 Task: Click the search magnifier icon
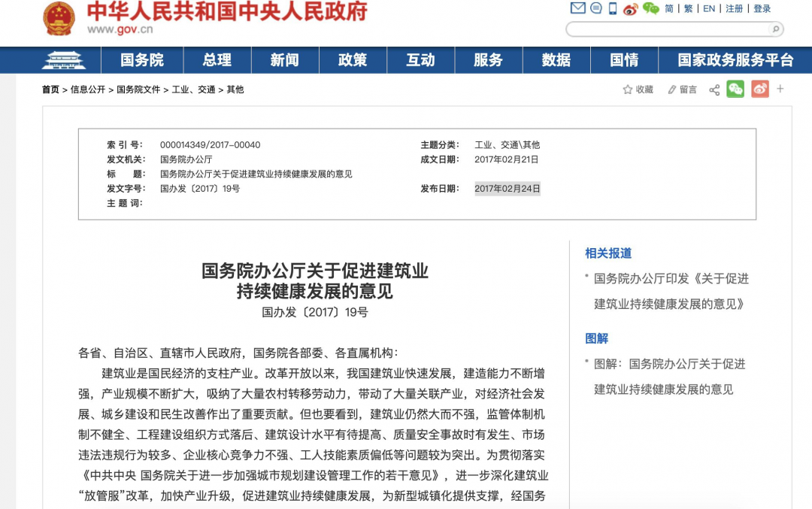coord(775,29)
